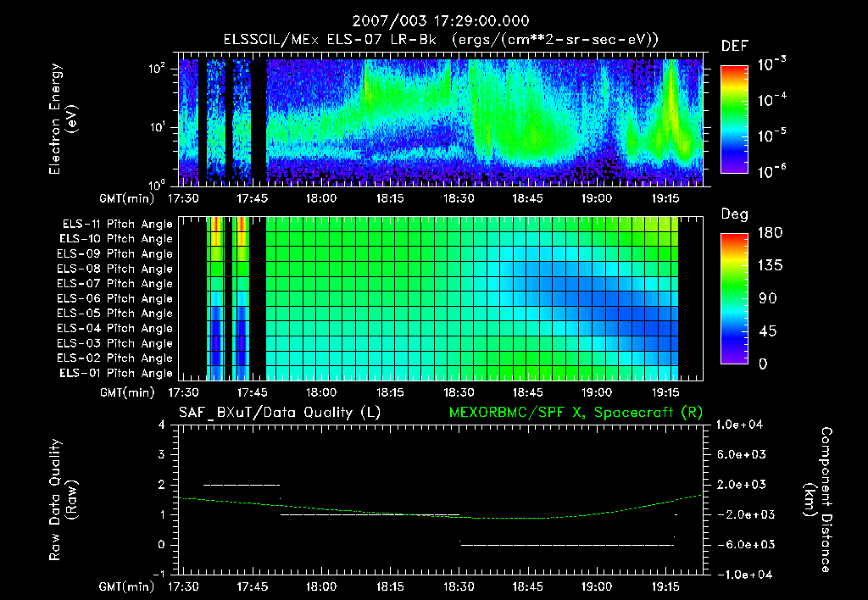The image size is (868, 600).
Task: Click the 'GMT(min)' label under the bottom panel
Action: click(x=127, y=586)
